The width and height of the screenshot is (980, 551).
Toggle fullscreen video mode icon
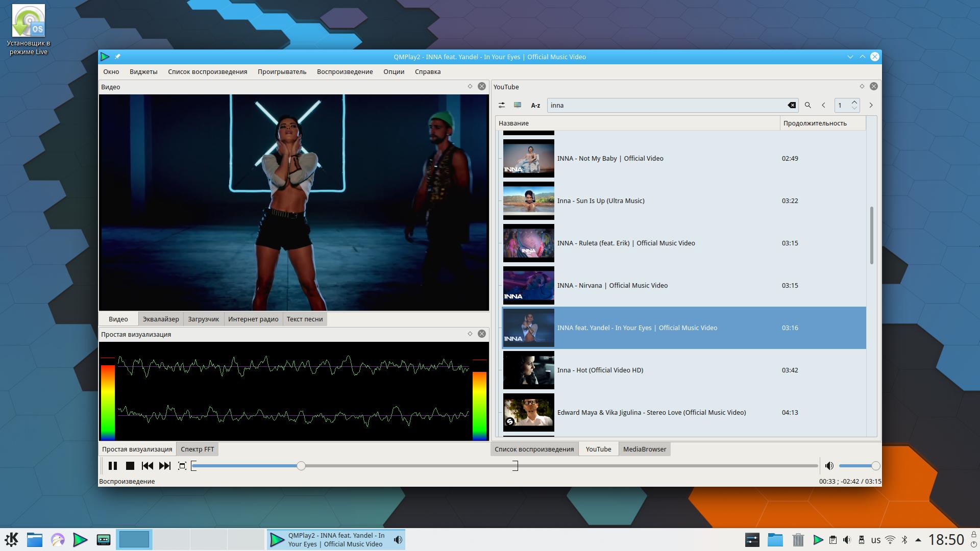182,466
